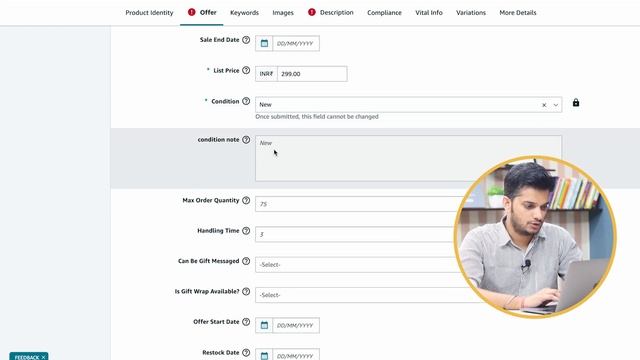Show help for condition note
The image size is (640, 360).
(246, 140)
